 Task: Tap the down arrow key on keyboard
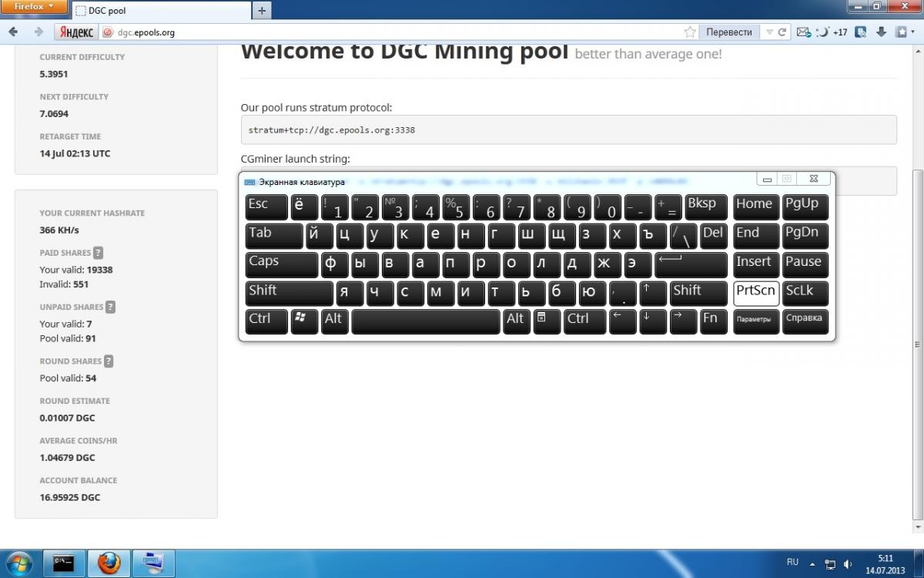(x=652, y=321)
